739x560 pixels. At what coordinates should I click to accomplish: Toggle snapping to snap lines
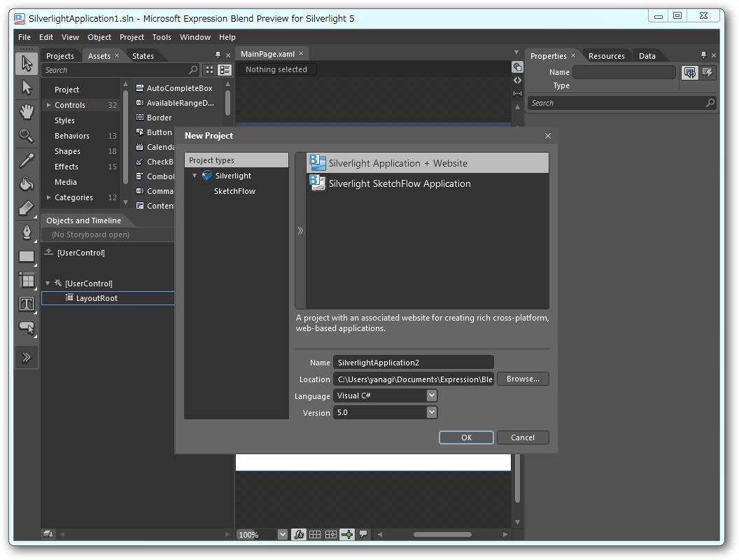click(x=347, y=533)
